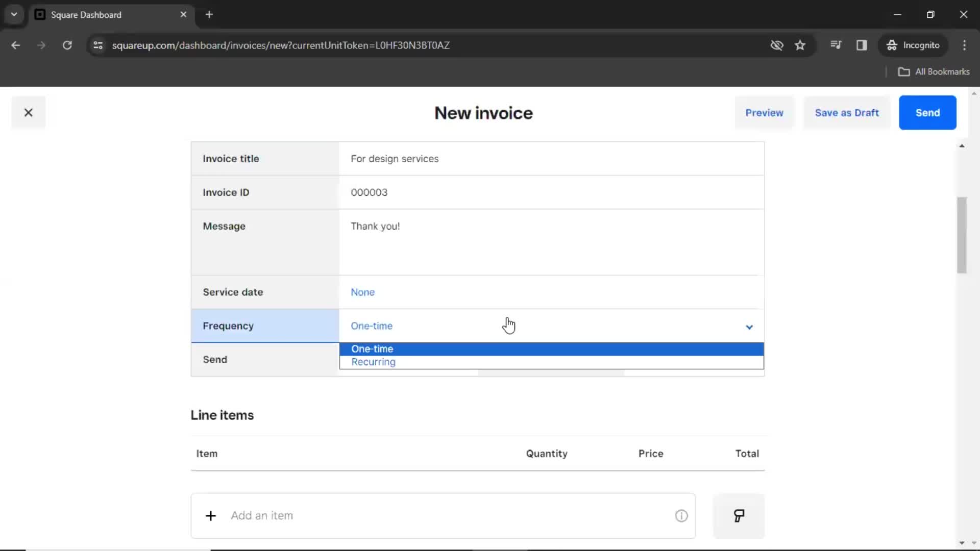Click the Add an item plus icon
This screenshot has height=551, width=980.
click(x=211, y=515)
